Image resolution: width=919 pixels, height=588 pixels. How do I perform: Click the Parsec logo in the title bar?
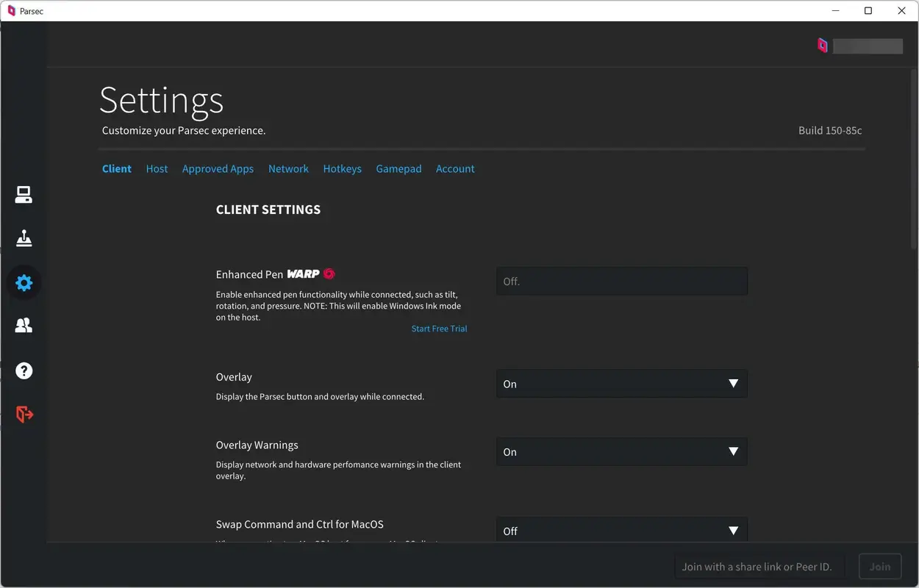[x=10, y=10]
